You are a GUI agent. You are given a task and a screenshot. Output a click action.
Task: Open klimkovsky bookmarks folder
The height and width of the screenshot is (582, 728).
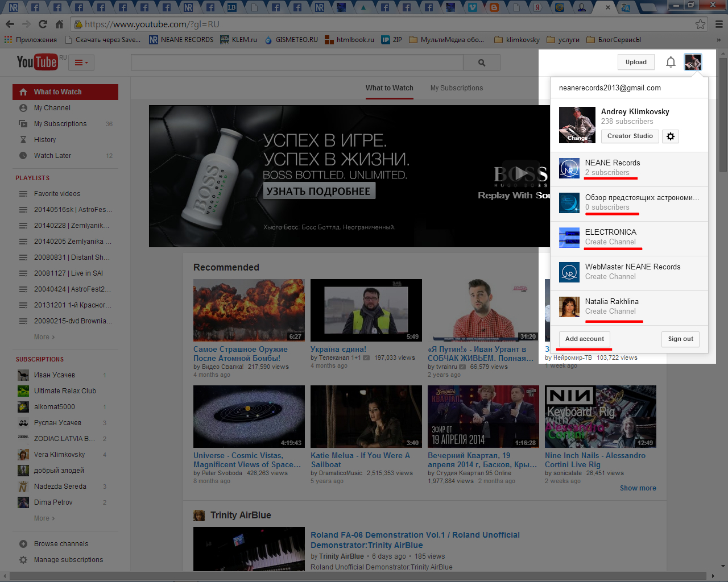(x=517, y=40)
